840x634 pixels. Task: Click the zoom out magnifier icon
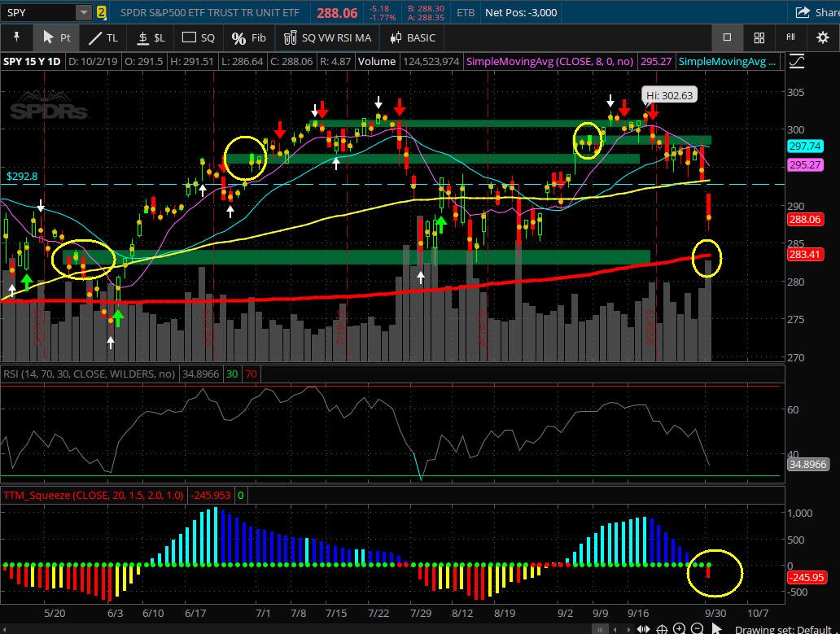pyautogui.click(x=697, y=628)
